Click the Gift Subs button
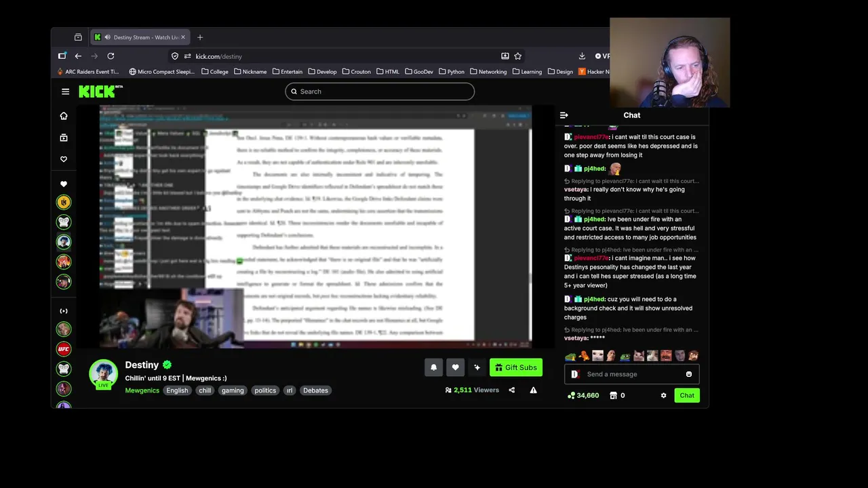The image size is (868, 488). [x=516, y=367]
